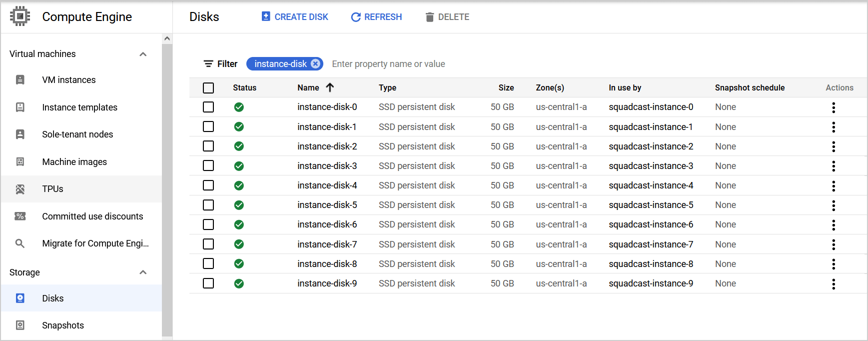The width and height of the screenshot is (868, 341).
Task: Click the Refresh circular arrow icon
Action: (x=356, y=17)
